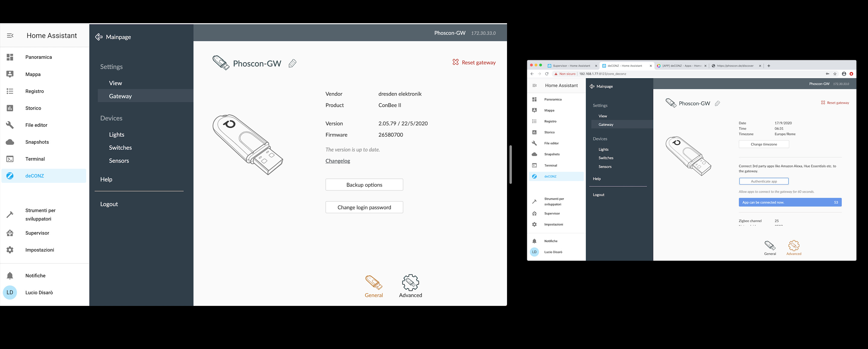Click the Change timezone button
Screen dimensions: 868x349
[x=764, y=144]
